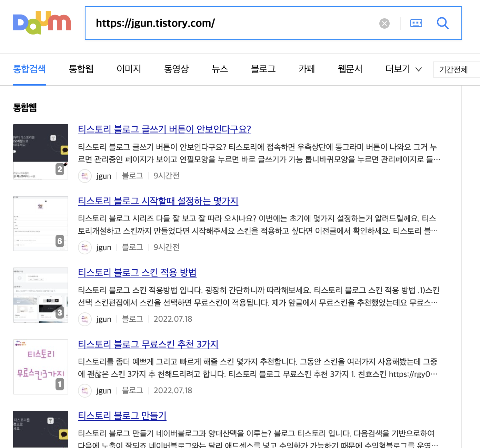The width and height of the screenshot is (480, 448).
Task: Click 블로그 label under 무료스킨 추천 result
Action: click(x=132, y=390)
